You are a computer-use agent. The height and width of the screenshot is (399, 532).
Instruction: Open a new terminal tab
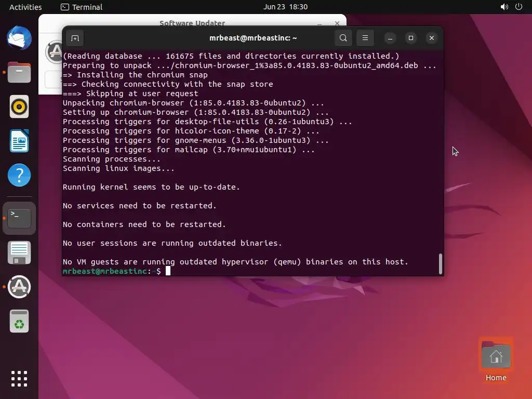tap(75, 38)
